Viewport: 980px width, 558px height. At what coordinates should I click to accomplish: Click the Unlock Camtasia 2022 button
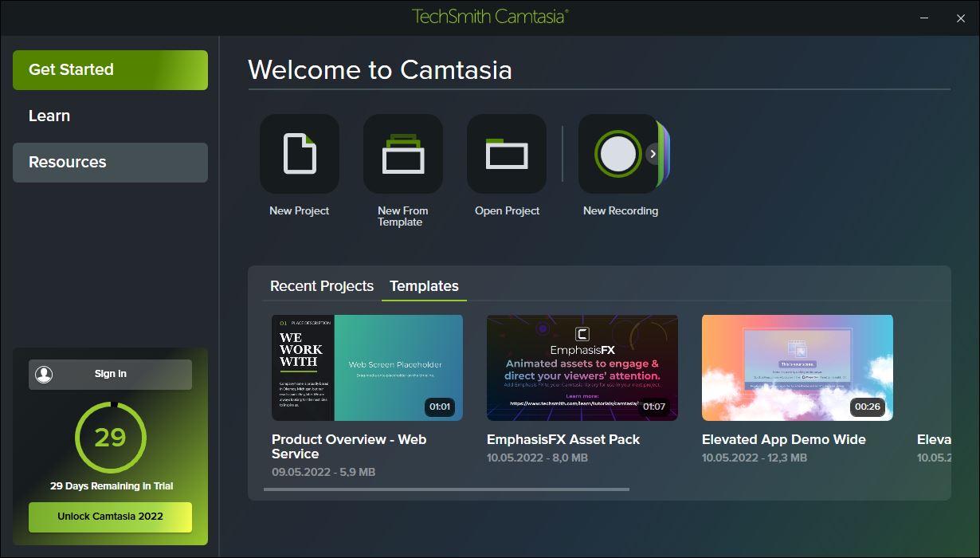tap(110, 517)
